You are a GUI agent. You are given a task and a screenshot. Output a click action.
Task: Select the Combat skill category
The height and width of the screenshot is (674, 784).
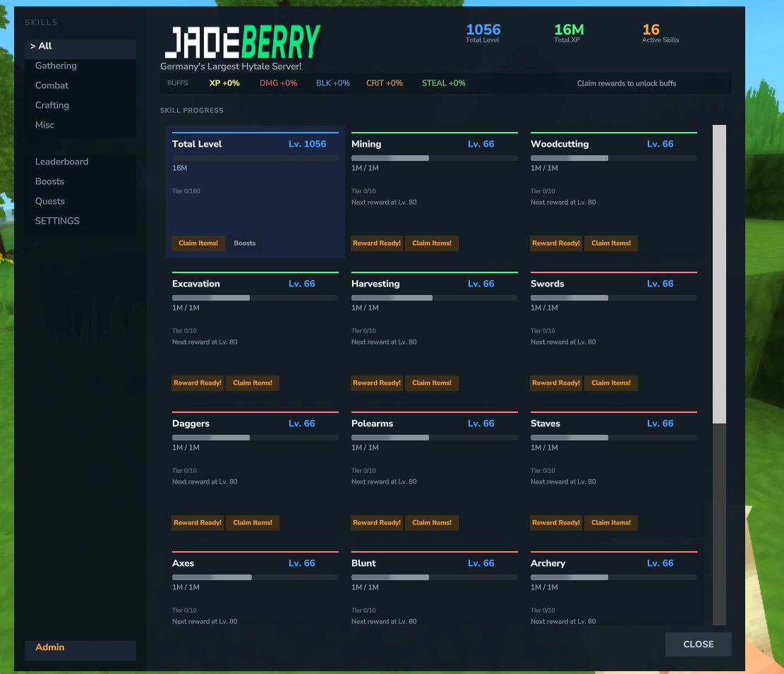click(x=52, y=85)
